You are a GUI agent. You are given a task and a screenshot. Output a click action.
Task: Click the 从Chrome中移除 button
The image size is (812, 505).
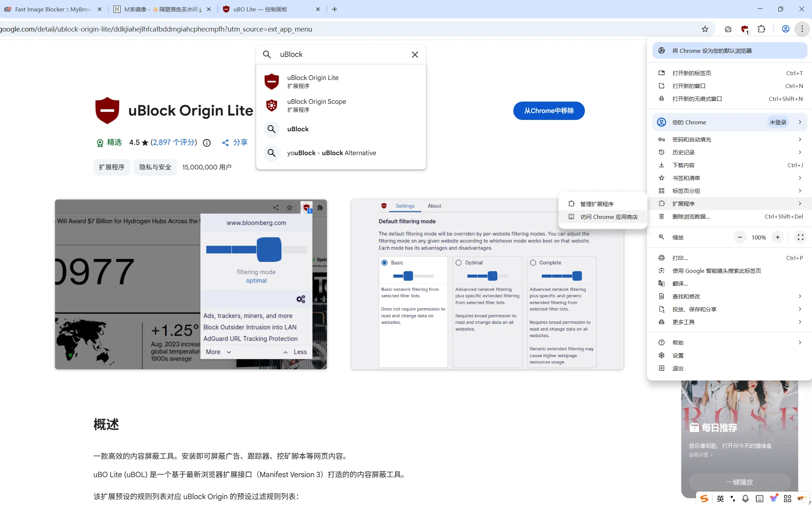pyautogui.click(x=549, y=111)
